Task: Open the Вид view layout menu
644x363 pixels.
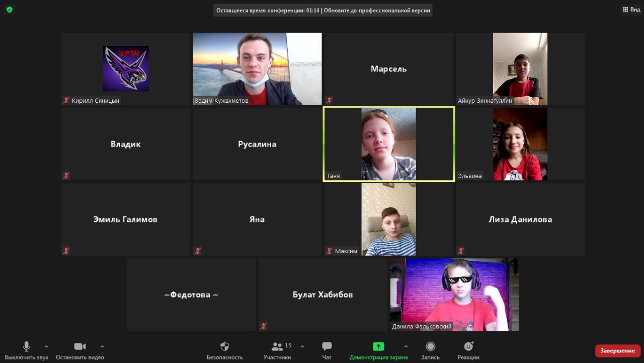Action: (631, 10)
